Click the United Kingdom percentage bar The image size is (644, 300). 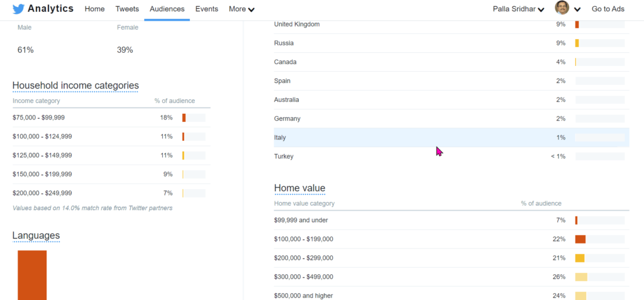pos(599,25)
